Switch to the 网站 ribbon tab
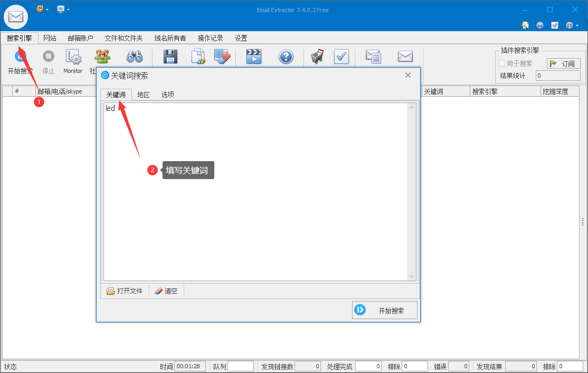 [x=50, y=38]
